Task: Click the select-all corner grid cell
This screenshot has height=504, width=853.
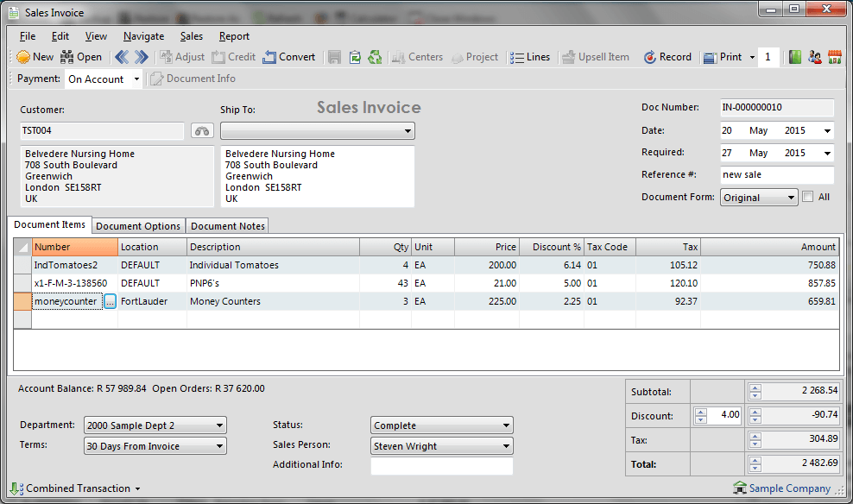Action: tap(22, 247)
